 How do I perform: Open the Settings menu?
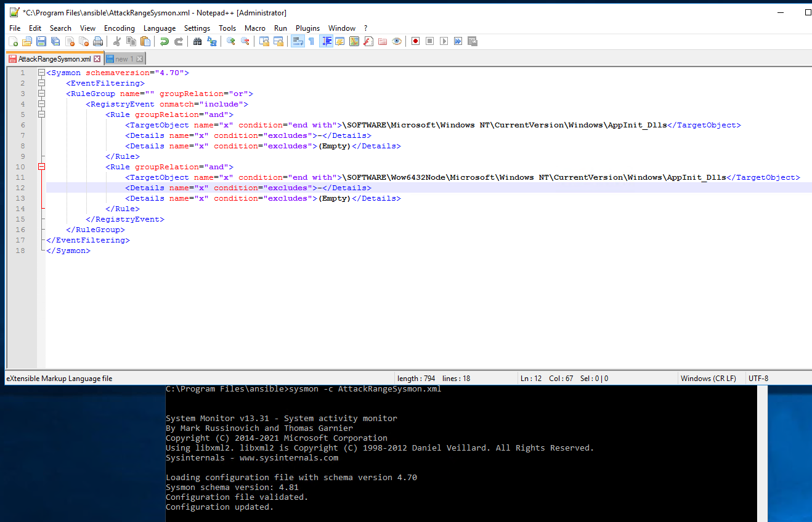(x=197, y=28)
